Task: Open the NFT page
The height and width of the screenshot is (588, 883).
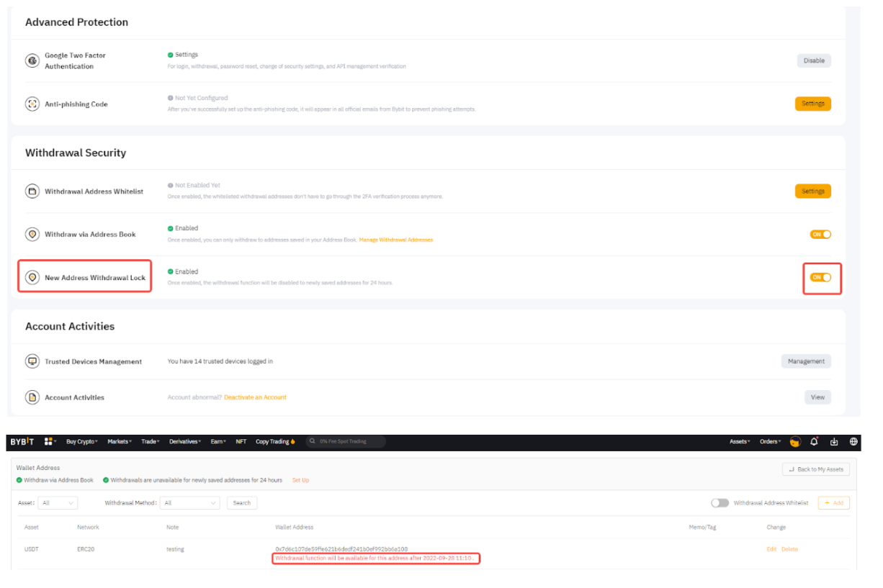Action: point(241,442)
